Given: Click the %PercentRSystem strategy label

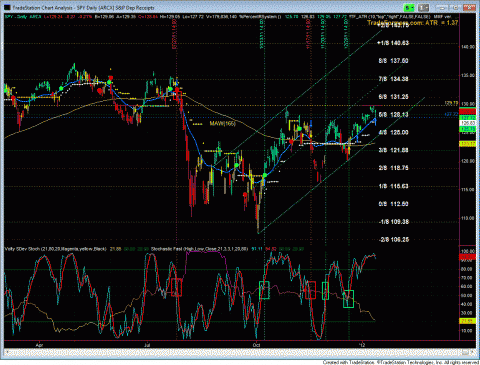Looking at the screenshot, I should (260, 16).
